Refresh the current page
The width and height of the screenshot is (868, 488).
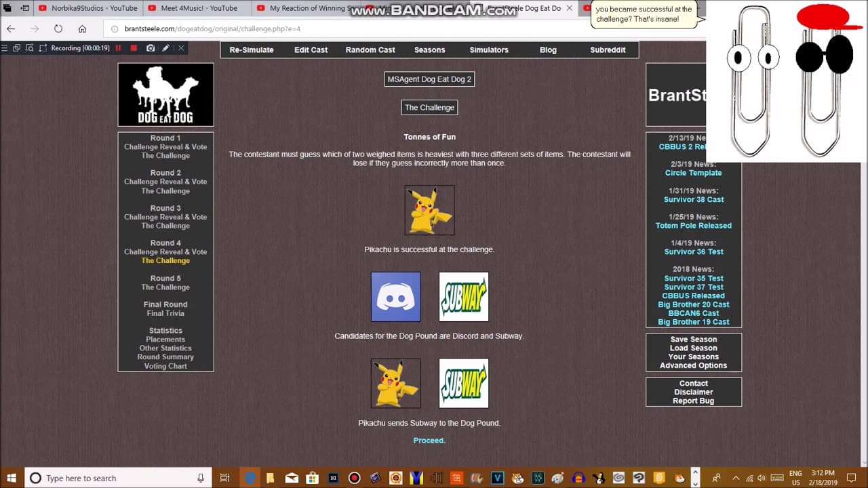tap(58, 29)
